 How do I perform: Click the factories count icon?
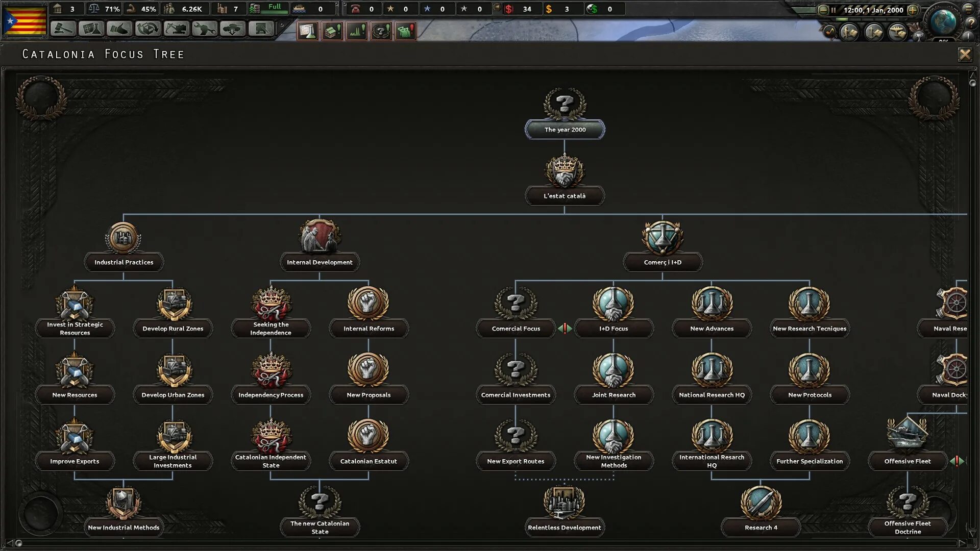222,9
